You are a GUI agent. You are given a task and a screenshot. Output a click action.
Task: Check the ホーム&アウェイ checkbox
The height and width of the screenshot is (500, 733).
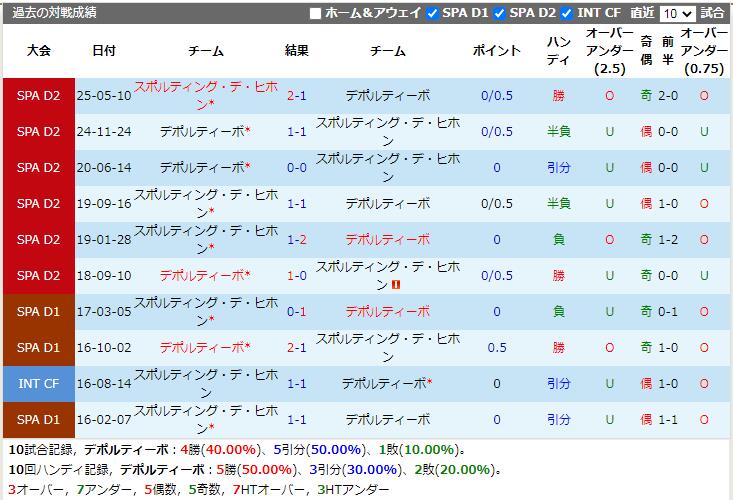point(316,14)
